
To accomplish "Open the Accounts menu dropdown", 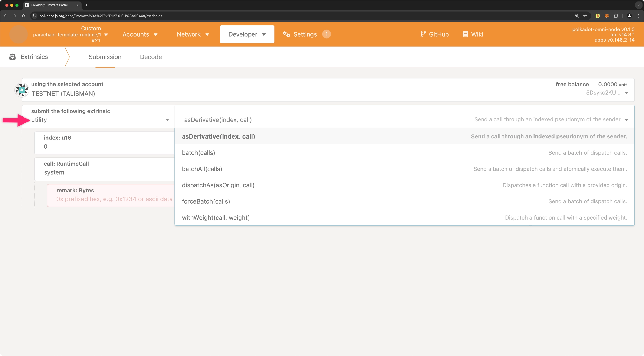I will pyautogui.click(x=140, y=34).
